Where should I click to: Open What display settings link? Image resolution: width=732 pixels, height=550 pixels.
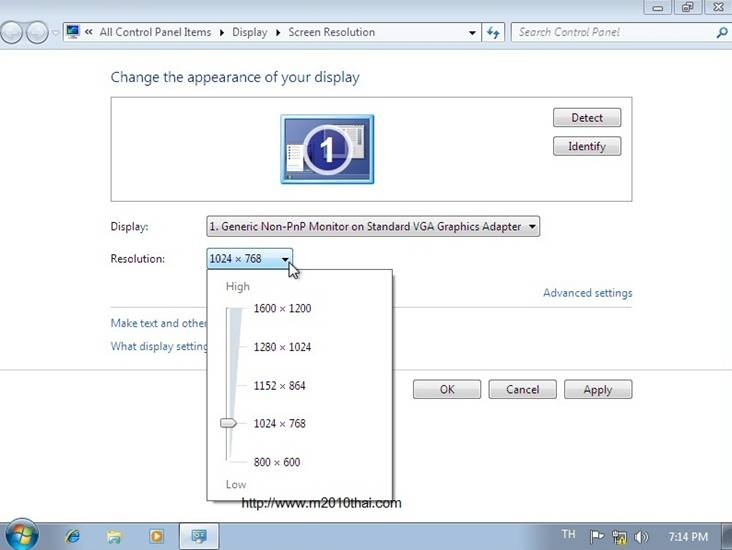(x=159, y=346)
